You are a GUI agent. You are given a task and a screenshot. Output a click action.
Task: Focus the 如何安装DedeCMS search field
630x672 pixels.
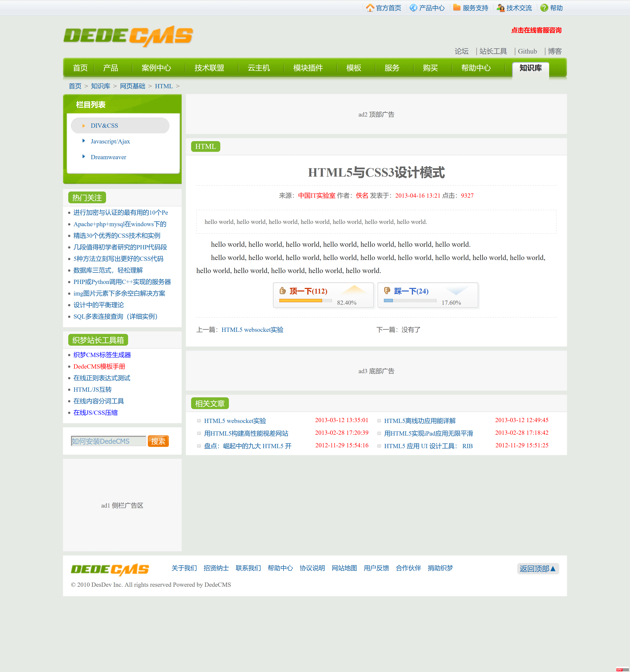(x=108, y=441)
